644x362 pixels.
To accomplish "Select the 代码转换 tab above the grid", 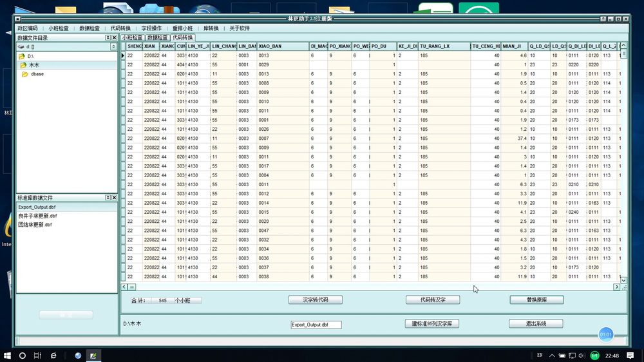I will [x=183, y=37].
